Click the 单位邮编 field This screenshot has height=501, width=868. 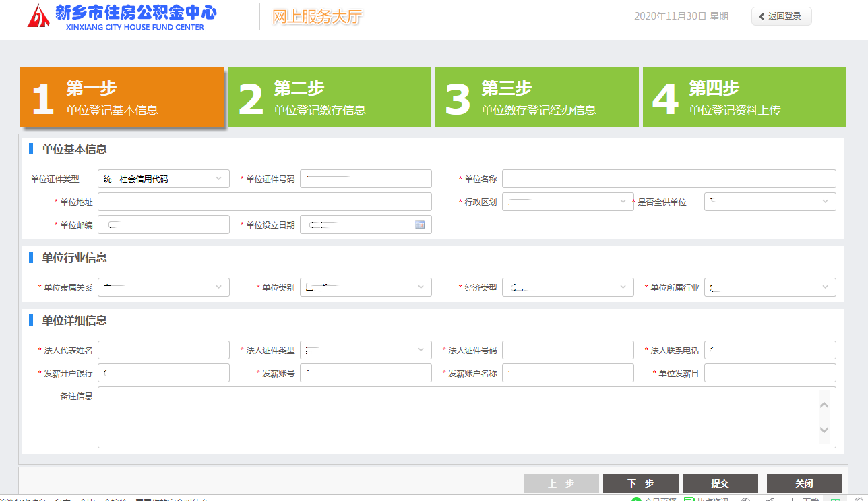click(x=164, y=225)
